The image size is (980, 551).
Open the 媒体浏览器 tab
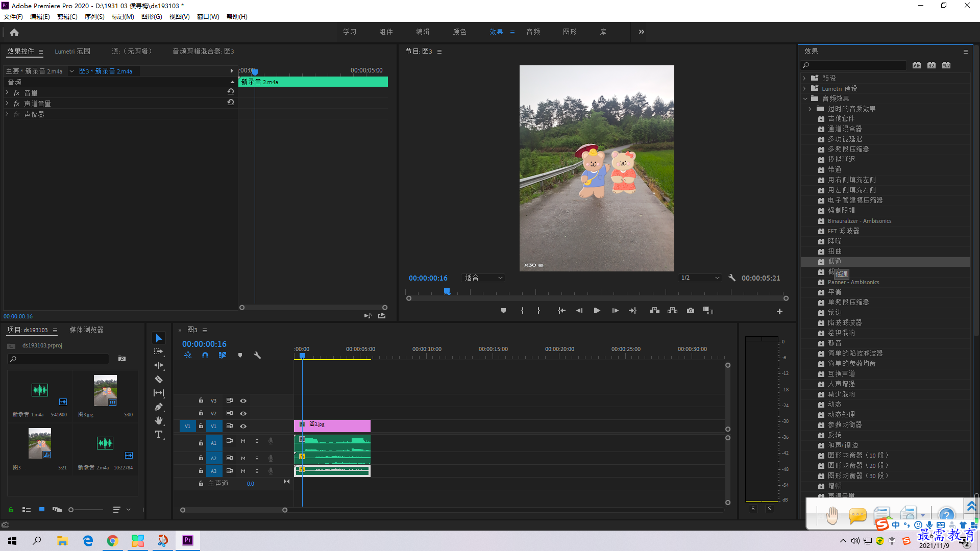click(x=86, y=330)
